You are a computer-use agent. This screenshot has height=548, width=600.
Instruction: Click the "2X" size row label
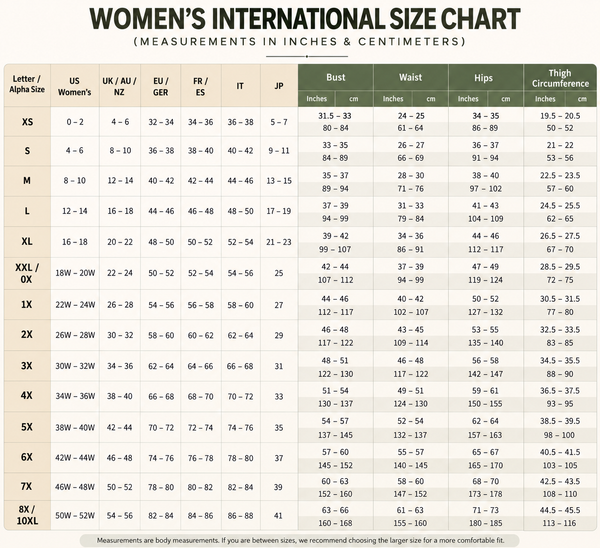coord(26,334)
